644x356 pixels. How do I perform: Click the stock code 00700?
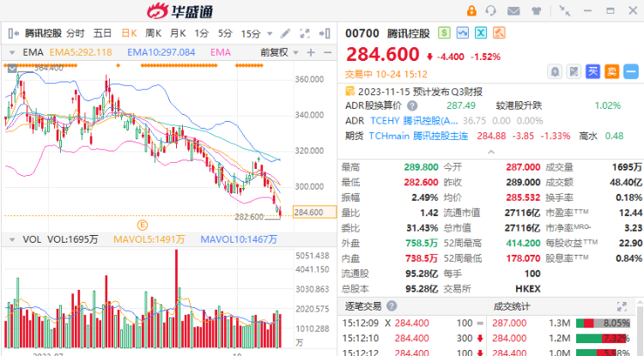pos(361,33)
